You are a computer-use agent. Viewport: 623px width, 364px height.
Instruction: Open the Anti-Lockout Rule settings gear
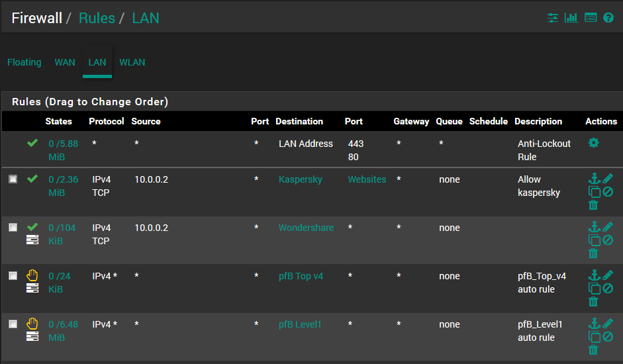[x=593, y=143]
